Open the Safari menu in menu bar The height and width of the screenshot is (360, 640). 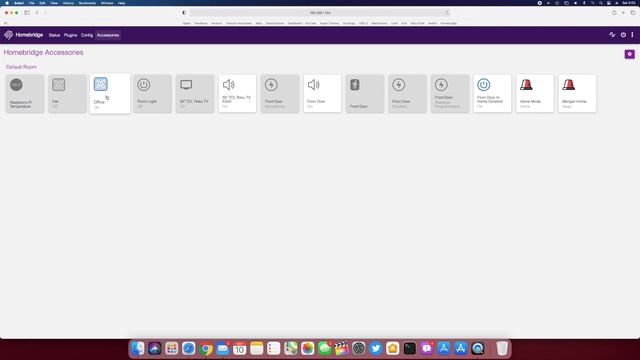click(x=19, y=3)
